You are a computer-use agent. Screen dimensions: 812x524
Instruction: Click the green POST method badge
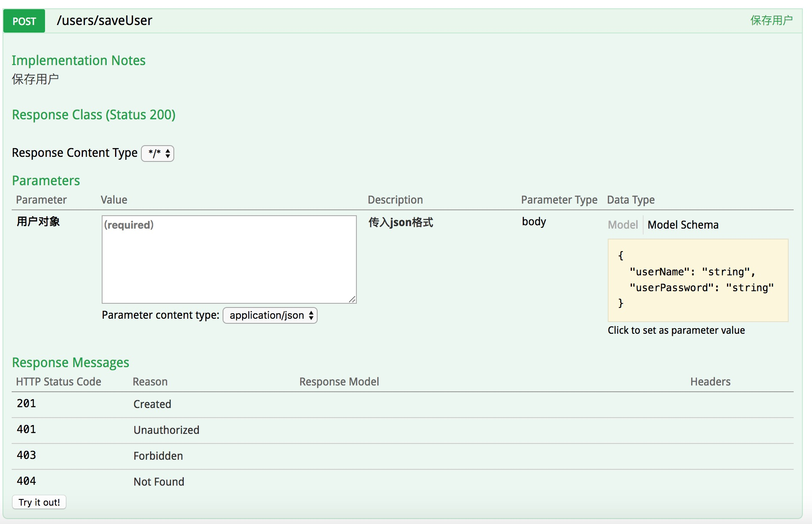24,21
